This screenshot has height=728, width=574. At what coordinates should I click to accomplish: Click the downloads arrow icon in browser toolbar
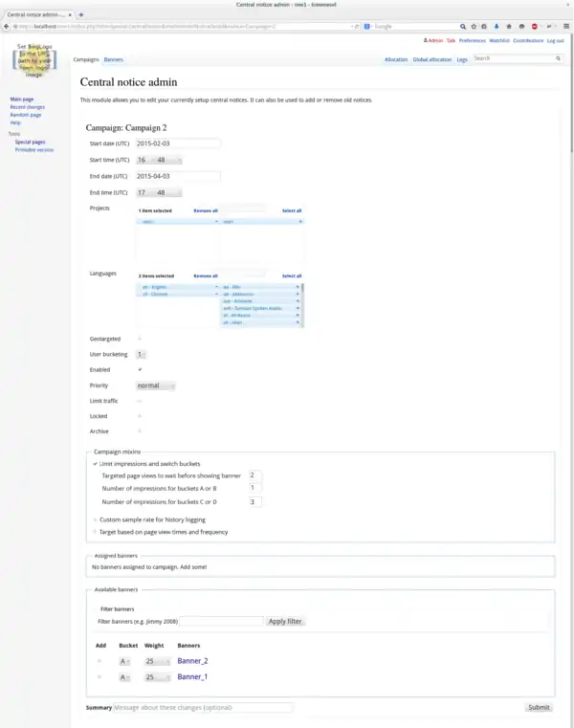(497, 27)
